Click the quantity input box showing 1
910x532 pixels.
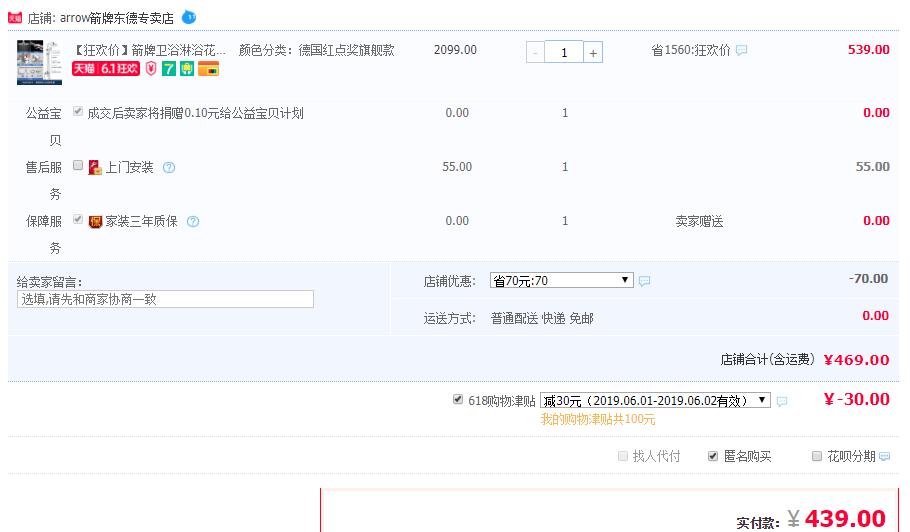point(564,52)
